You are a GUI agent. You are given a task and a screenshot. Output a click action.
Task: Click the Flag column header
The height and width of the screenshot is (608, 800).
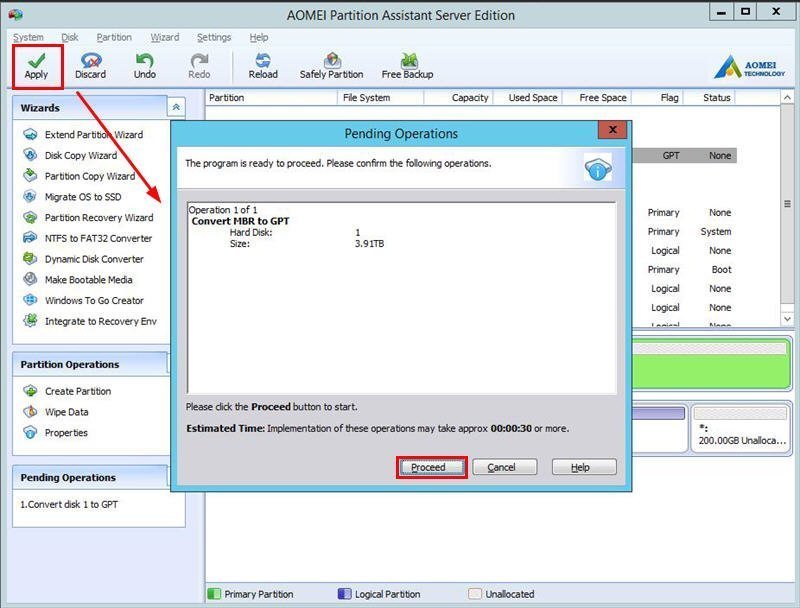point(657,97)
